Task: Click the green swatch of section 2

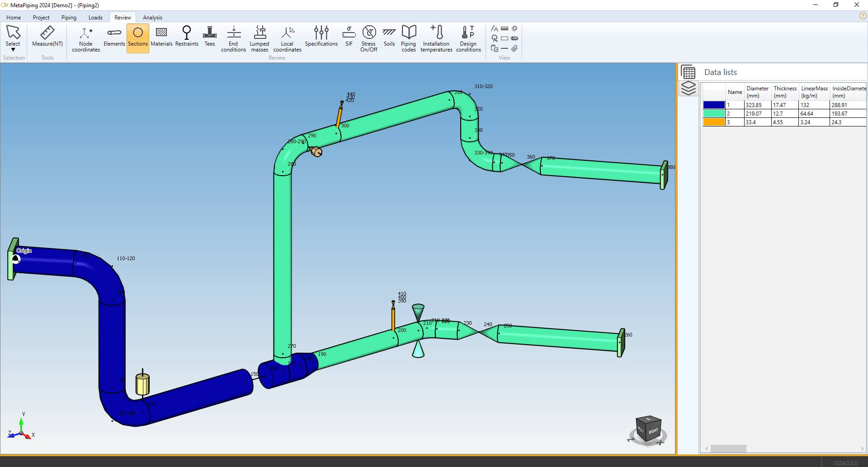Action: [714, 113]
